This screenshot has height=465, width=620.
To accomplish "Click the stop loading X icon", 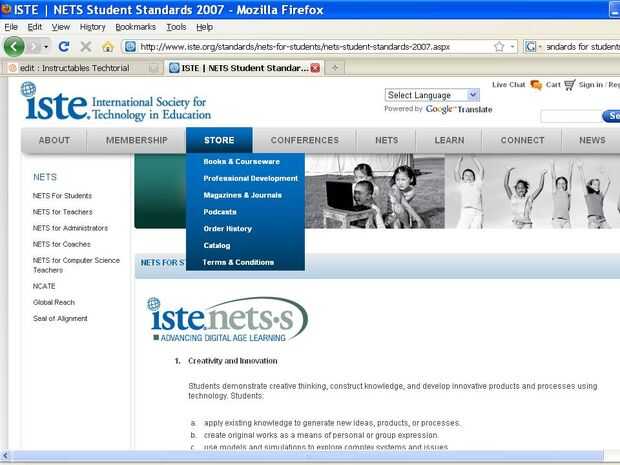I will (x=85, y=47).
